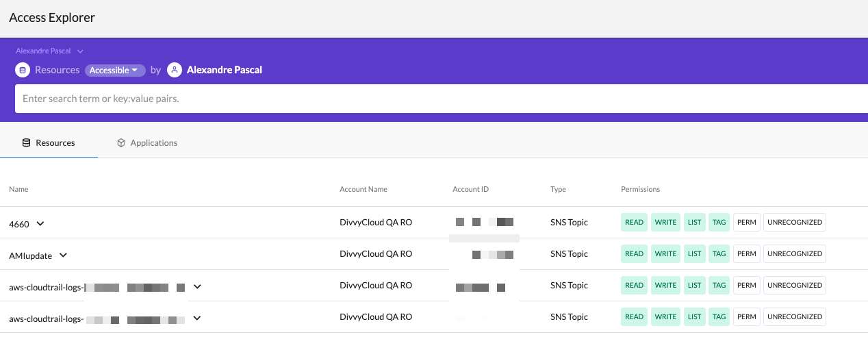Click UNRECOGNIZED badge in 4660 row
The height and width of the screenshot is (337, 868).
tap(795, 223)
